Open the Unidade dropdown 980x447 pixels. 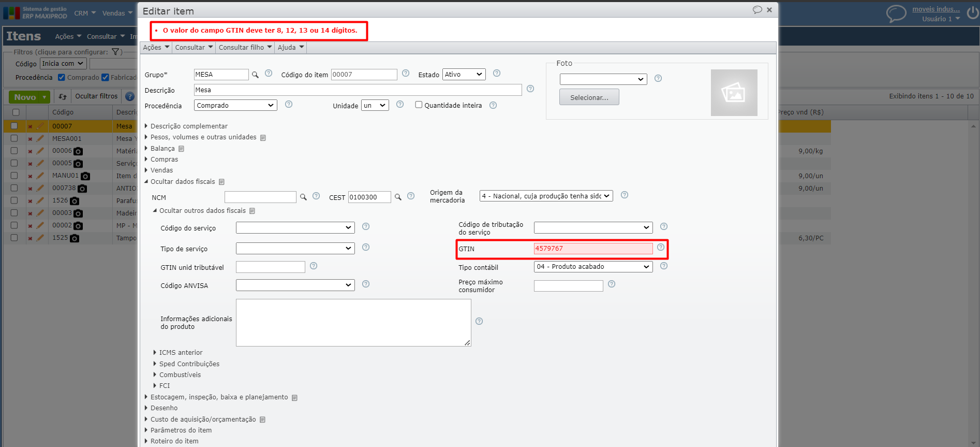tap(375, 105)
